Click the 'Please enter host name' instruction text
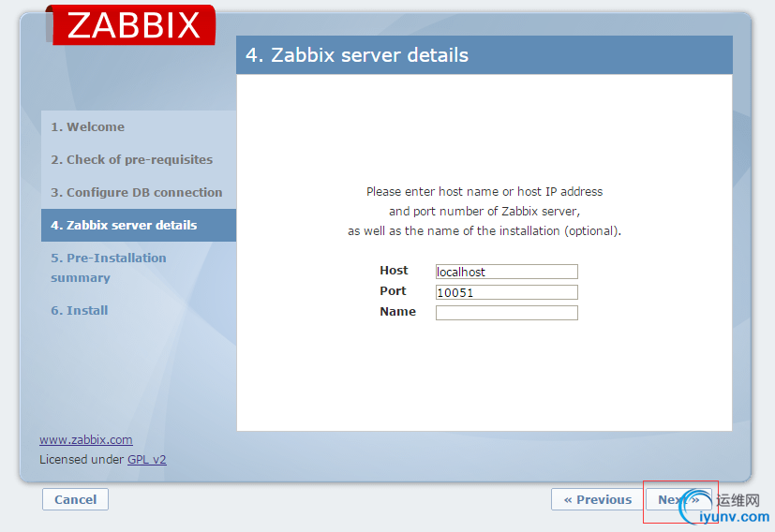 point(484,192)
